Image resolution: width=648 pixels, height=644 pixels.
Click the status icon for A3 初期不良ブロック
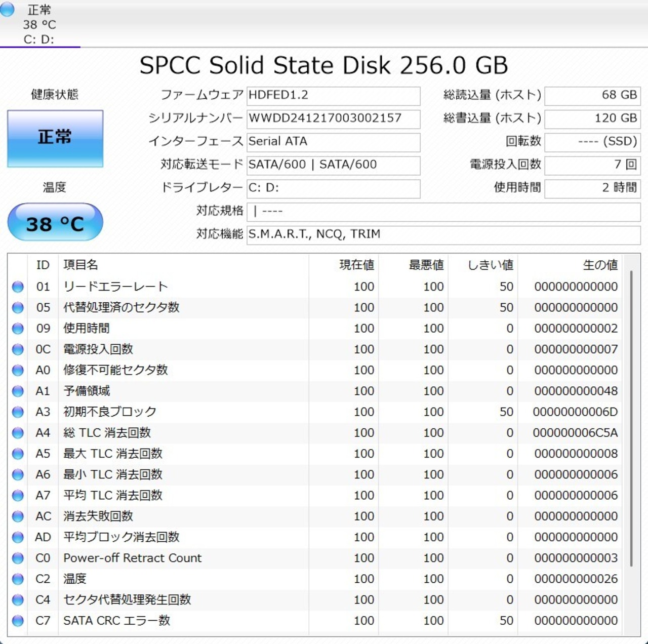[18, 412]
